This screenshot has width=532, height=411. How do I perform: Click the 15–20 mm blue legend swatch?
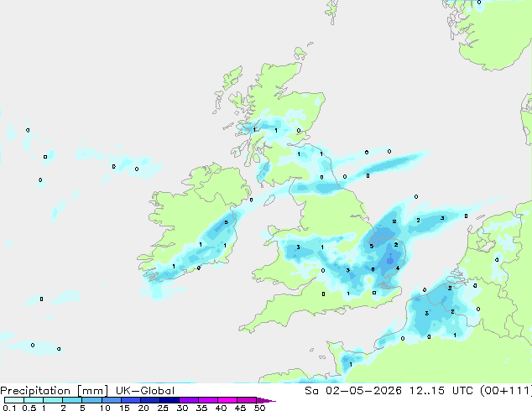131,400
